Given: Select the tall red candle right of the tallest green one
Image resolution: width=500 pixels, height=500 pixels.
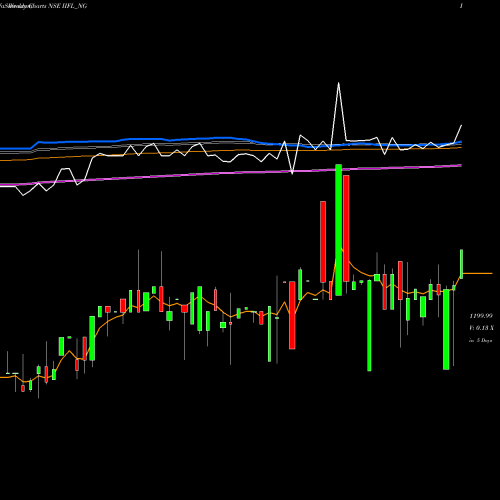Looking at the screenshot, I should [x=346, y=228].
